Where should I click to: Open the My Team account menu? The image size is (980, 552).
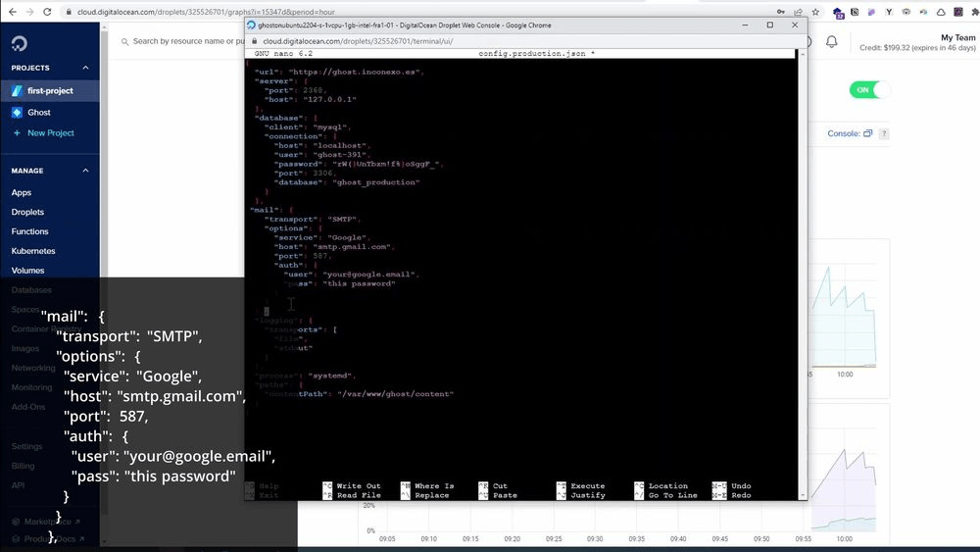click(958, 37)
